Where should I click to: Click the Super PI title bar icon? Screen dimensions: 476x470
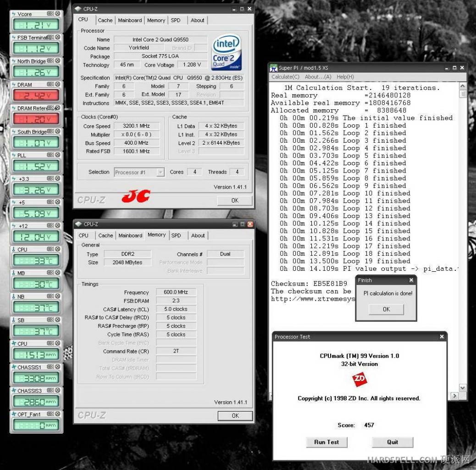click(273, 68)
